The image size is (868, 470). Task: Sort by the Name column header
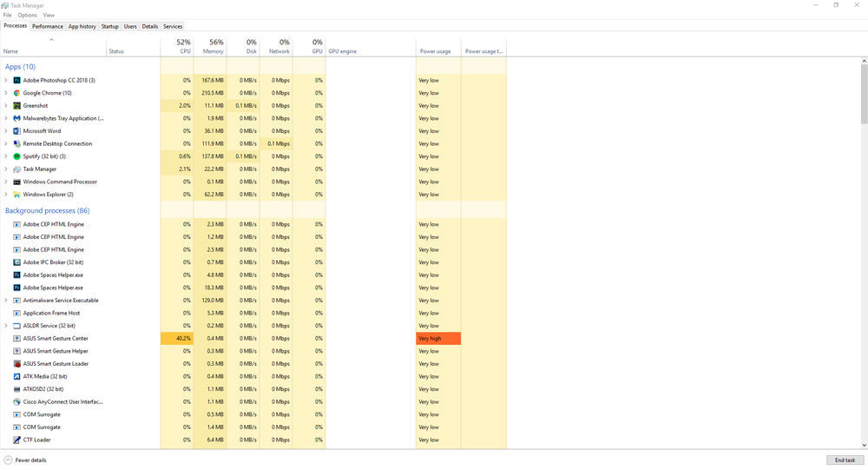53,47
